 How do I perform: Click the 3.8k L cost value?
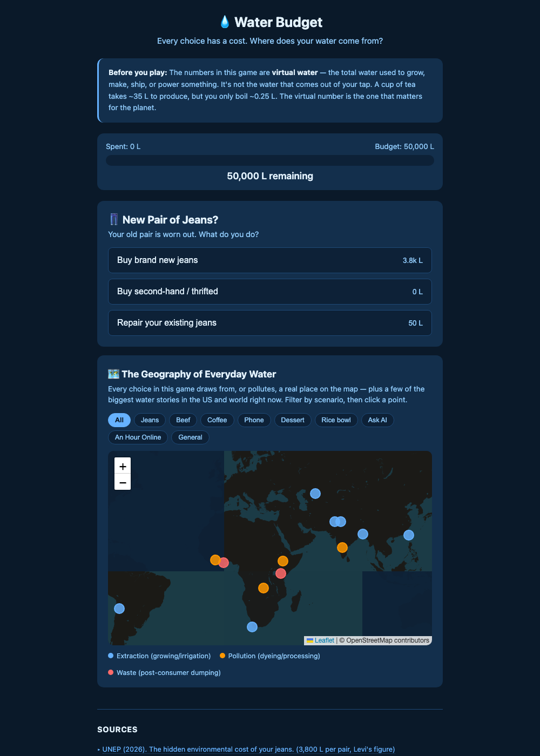[x=413, y=260]
